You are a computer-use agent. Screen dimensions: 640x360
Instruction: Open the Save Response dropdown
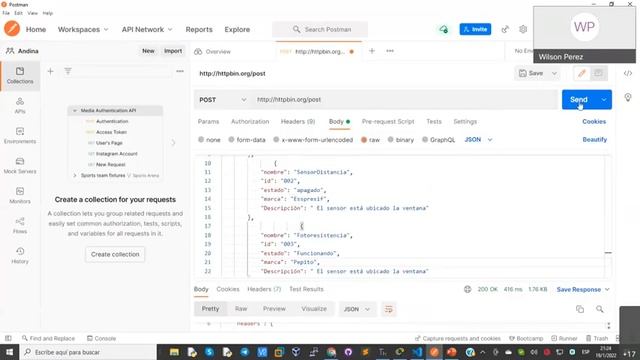583,289
